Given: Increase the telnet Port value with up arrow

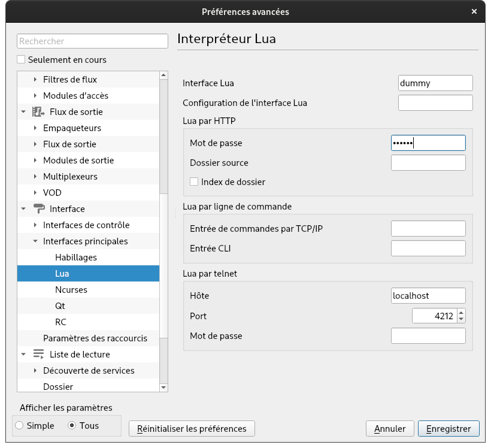Looking at the screenshot, I should point(460,313).
